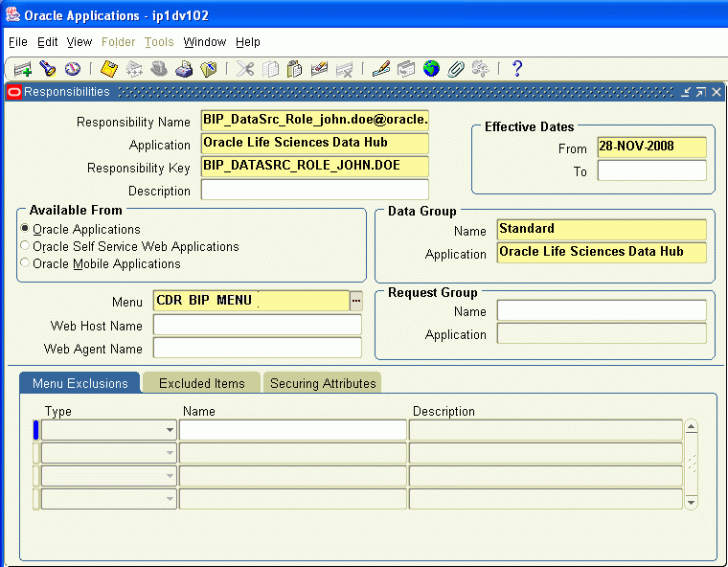This screenshot has height=567, width=728.
Task: Open the Menu field list of values
Action: tap(356, 301)
